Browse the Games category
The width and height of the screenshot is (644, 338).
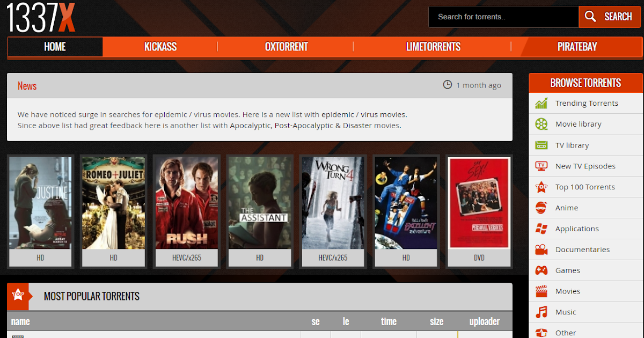568,270
